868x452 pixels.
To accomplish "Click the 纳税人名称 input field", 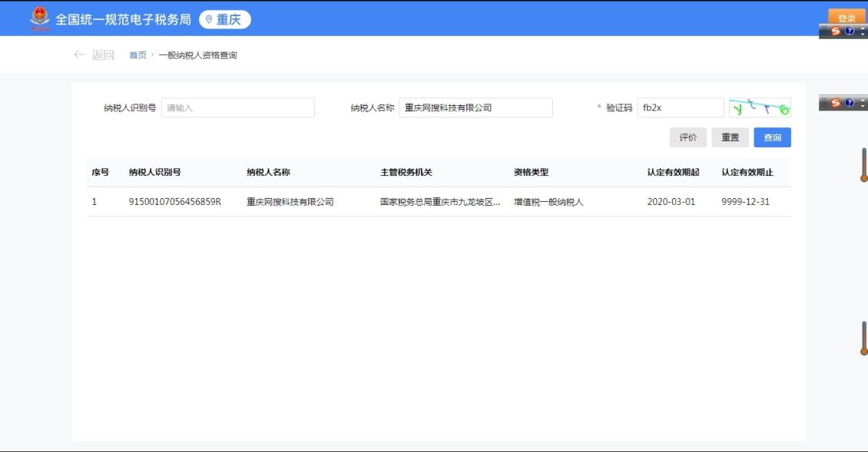I will [475, 108].
